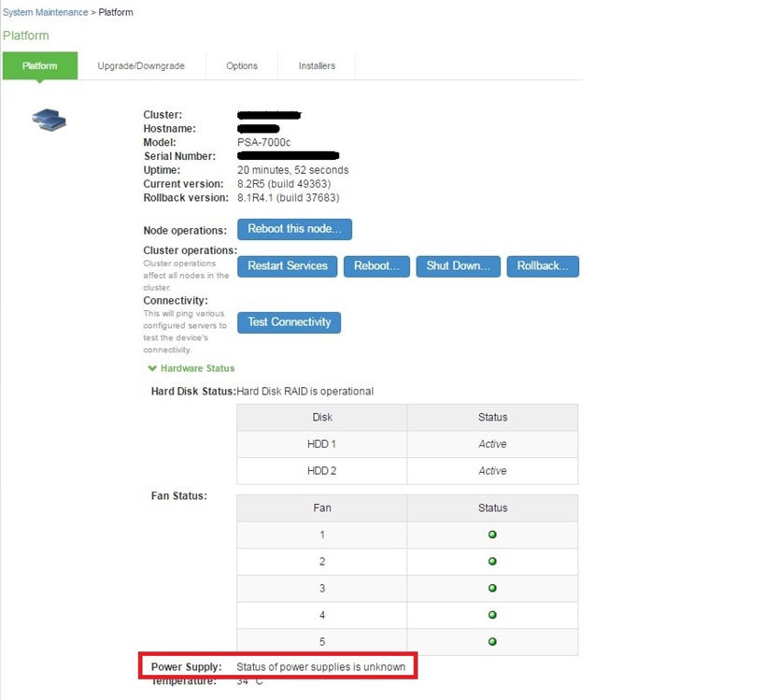Viewport: 765px width, 700px height.
Task: Click the green status indicator for Fan 5
Action: (492, 642)
